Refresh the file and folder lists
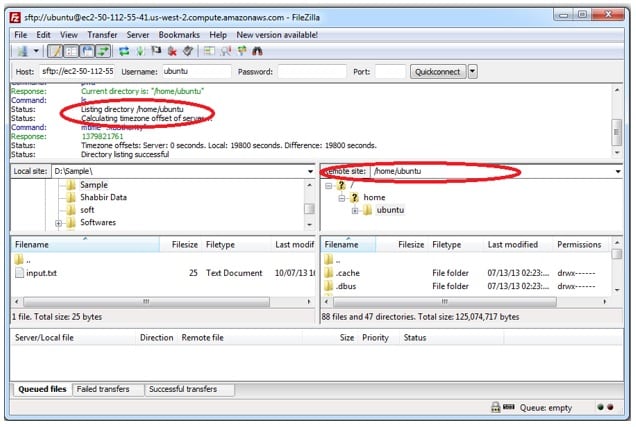 pyautogui.click(x=124, y=51)
